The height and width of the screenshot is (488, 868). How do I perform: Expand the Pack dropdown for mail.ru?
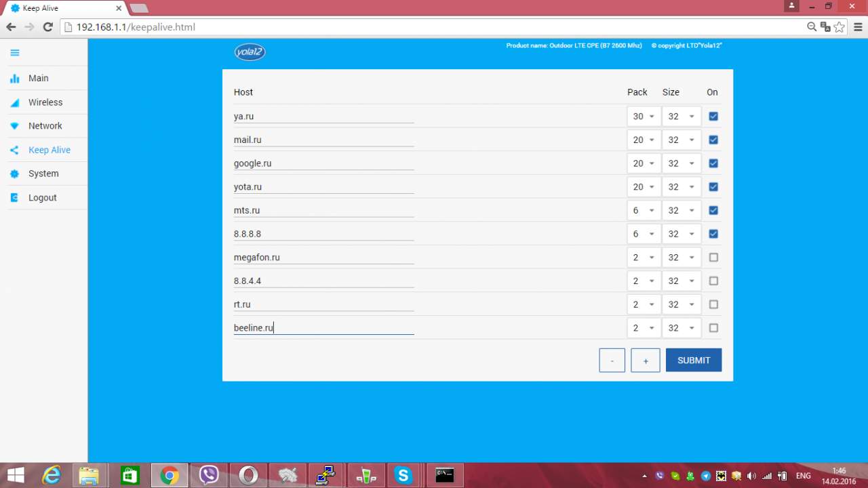coord(644,140)
